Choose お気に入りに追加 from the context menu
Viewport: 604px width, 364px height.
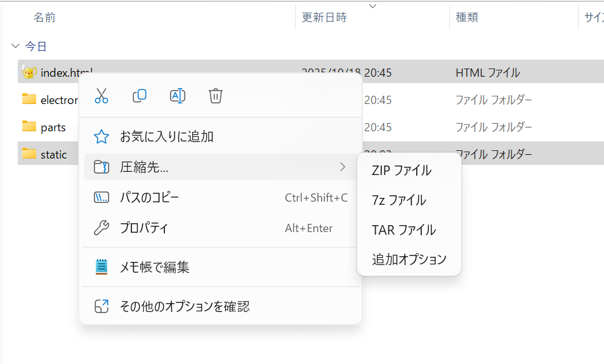click(x=220, y=136)
